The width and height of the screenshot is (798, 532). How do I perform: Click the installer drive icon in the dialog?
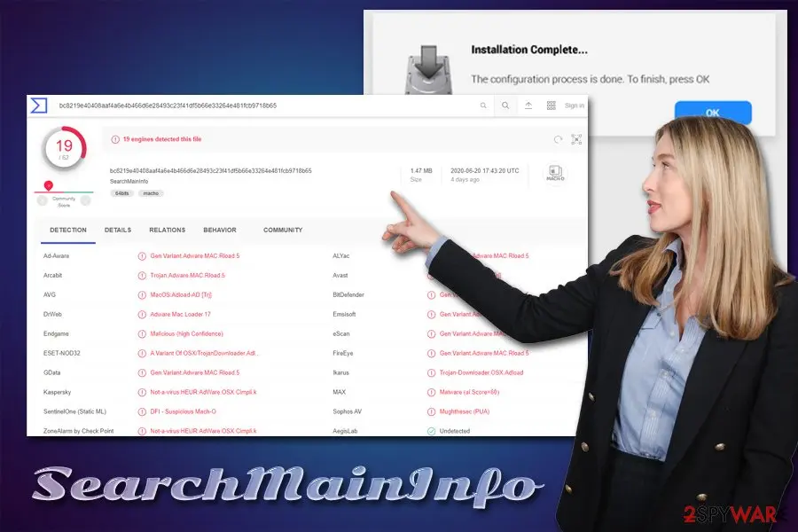pyautogui.click(x=428, y=69)
